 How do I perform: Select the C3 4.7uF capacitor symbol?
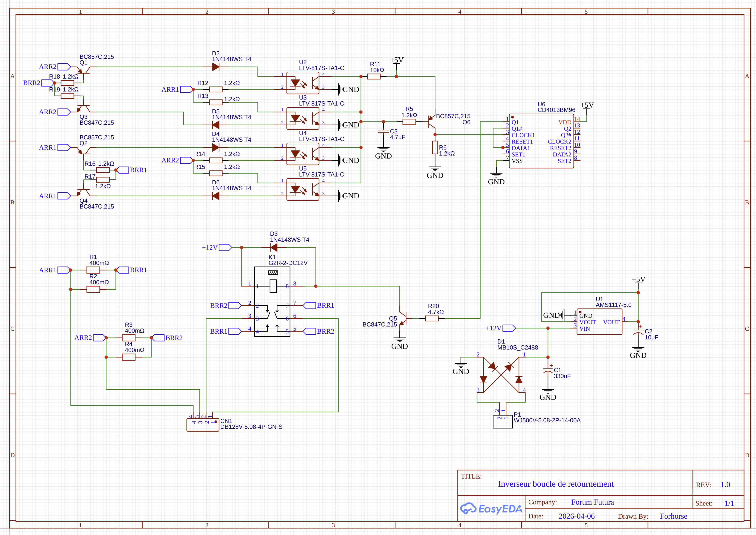point(383,131)
